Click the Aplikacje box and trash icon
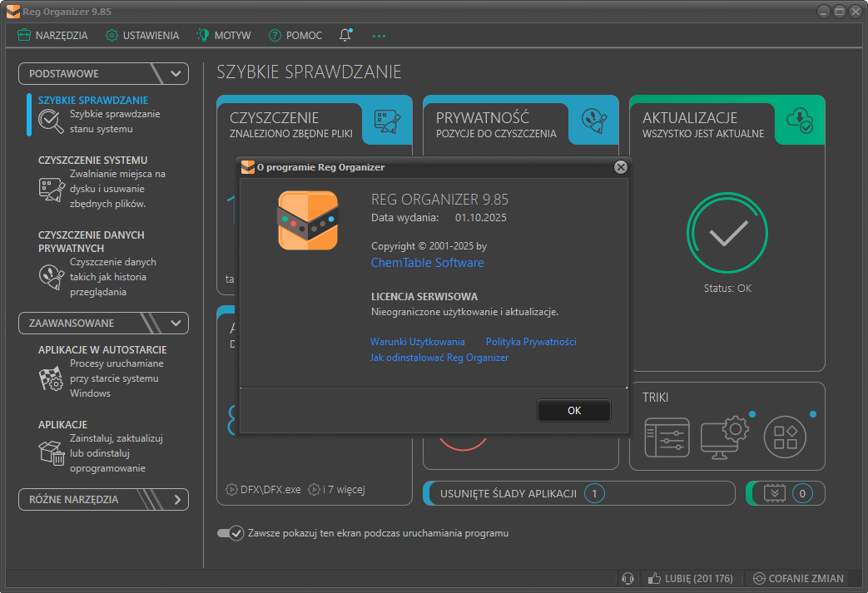The width and height of the screenshot is (868, 593). pyautogui.click(x=52, y=453)
